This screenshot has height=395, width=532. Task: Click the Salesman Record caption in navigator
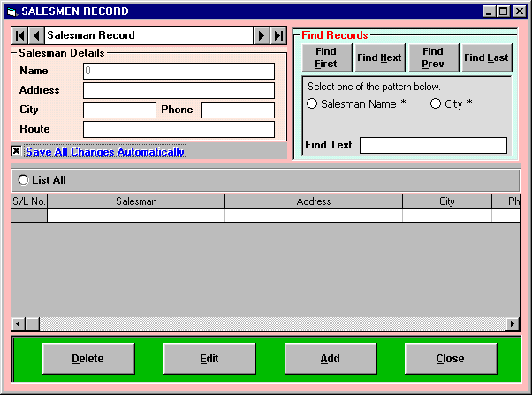pyautogui.click(x=91, y=35)
